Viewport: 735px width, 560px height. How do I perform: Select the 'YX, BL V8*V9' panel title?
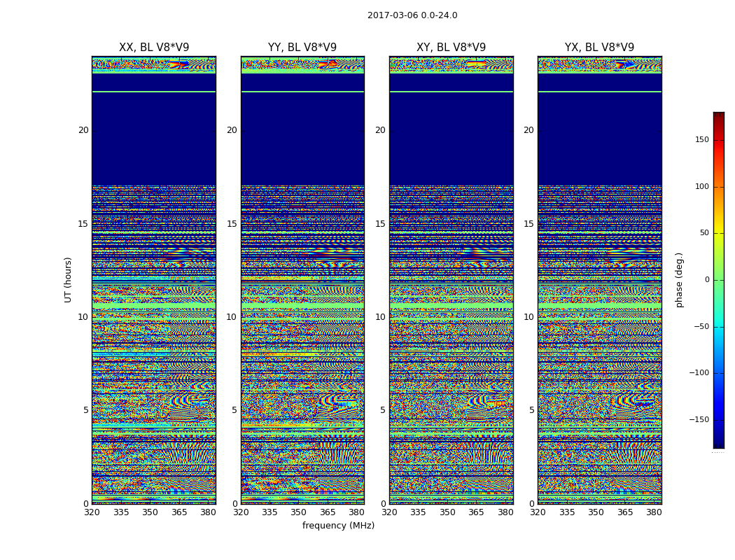599,48
